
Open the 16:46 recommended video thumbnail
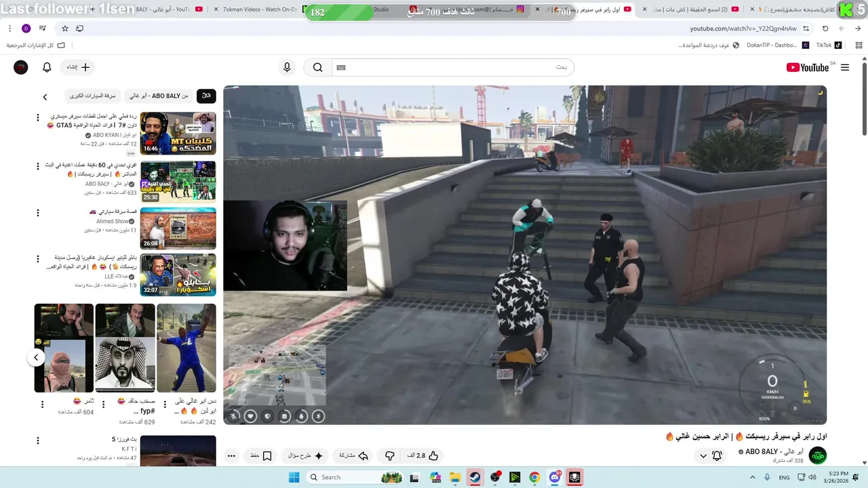[x=178, y=134]
